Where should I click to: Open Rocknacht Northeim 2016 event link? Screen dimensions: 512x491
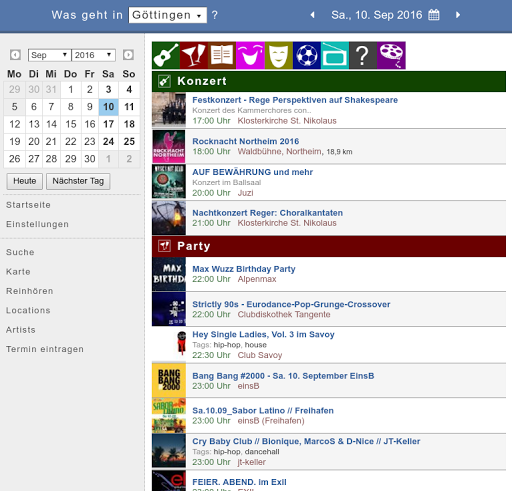[246, 141]
